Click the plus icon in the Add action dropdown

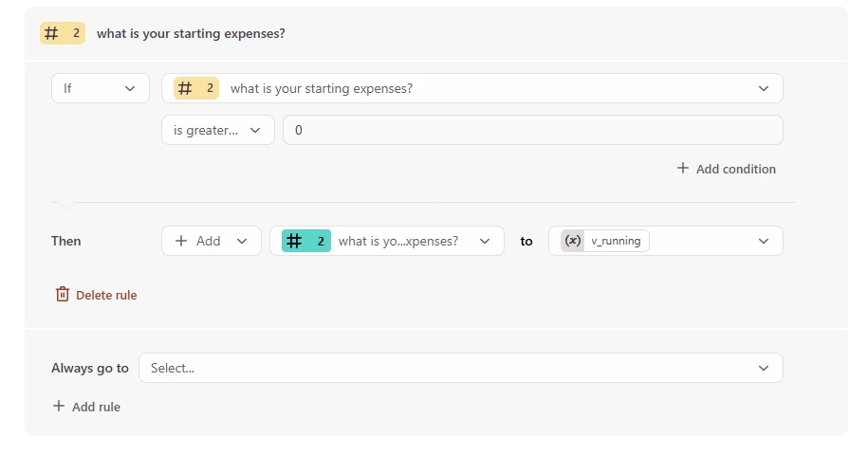point(181,241)
